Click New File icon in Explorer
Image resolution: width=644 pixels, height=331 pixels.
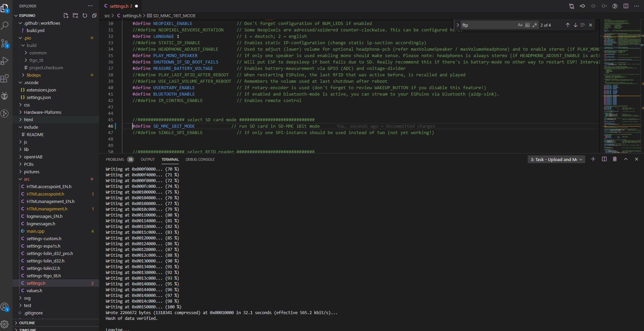coord(66,16)
